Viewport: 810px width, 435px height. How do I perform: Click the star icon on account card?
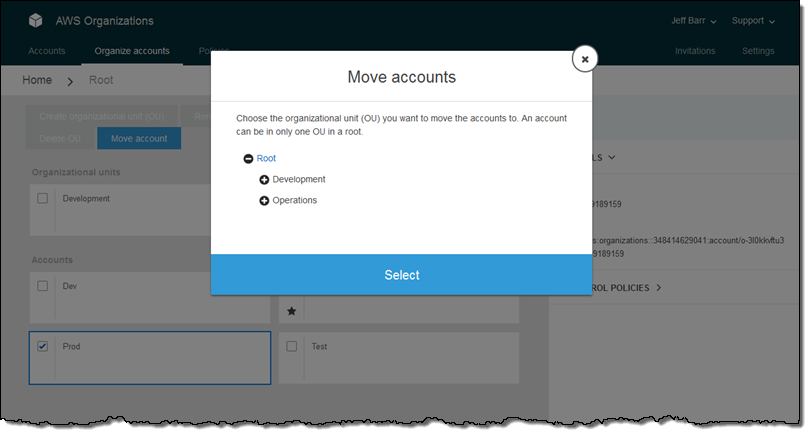(291, 311)
